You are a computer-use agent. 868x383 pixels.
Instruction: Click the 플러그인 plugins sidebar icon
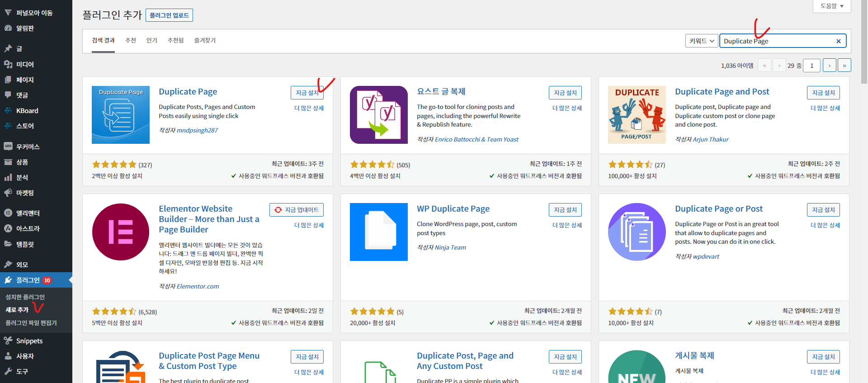point(8,280)
